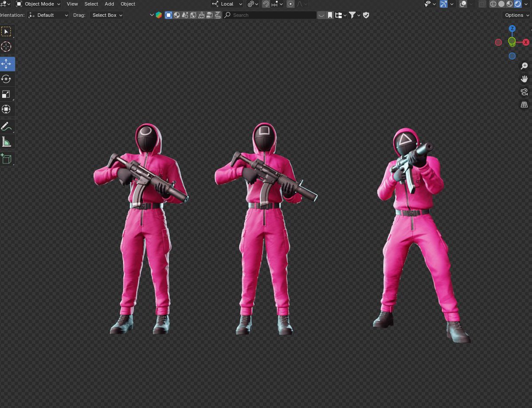Image resolution: width=532 pixels, height=408 pixels.
Task: Select the Add Cube tool
Action: tap(6, 159)
